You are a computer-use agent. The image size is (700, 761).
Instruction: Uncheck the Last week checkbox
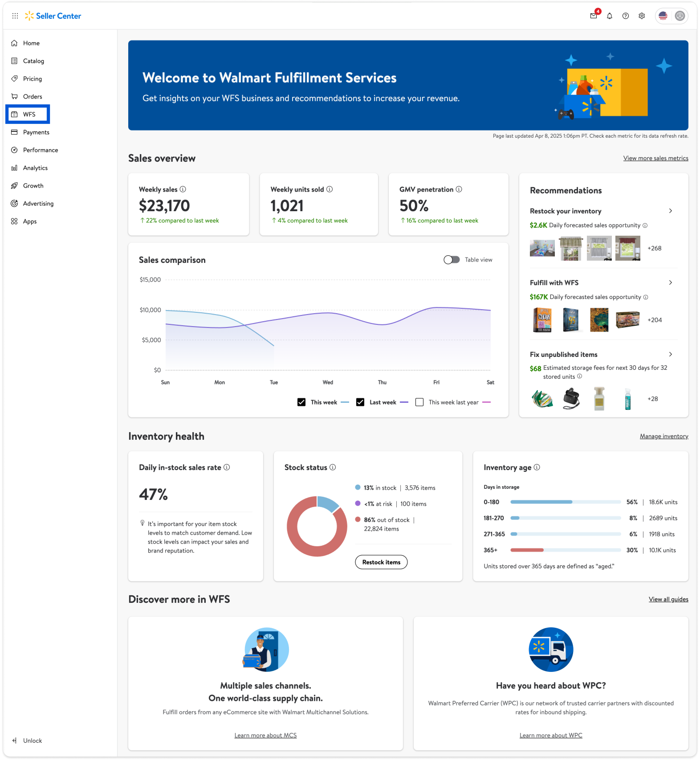(x=360, y=402)
